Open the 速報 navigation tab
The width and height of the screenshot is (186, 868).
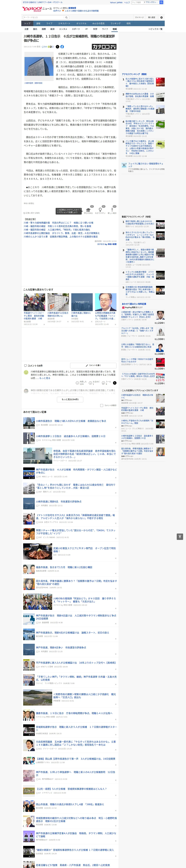[38, 24]
